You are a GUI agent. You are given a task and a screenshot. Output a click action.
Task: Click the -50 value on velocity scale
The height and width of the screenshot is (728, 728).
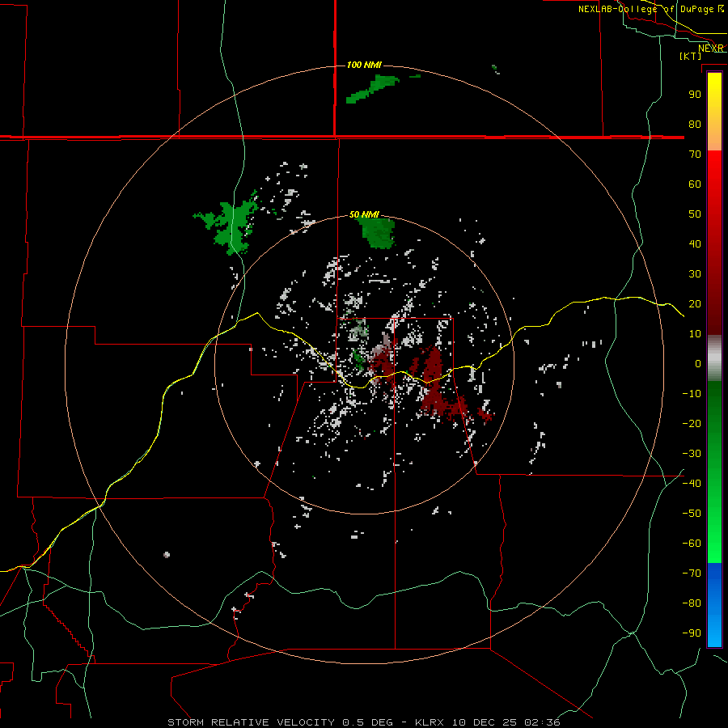[692, 514]
